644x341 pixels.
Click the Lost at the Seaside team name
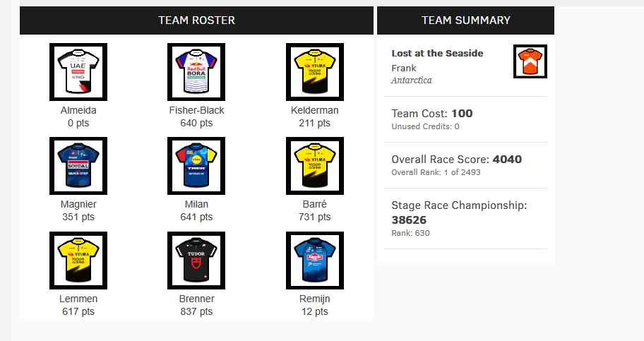[x=437, y=53]
